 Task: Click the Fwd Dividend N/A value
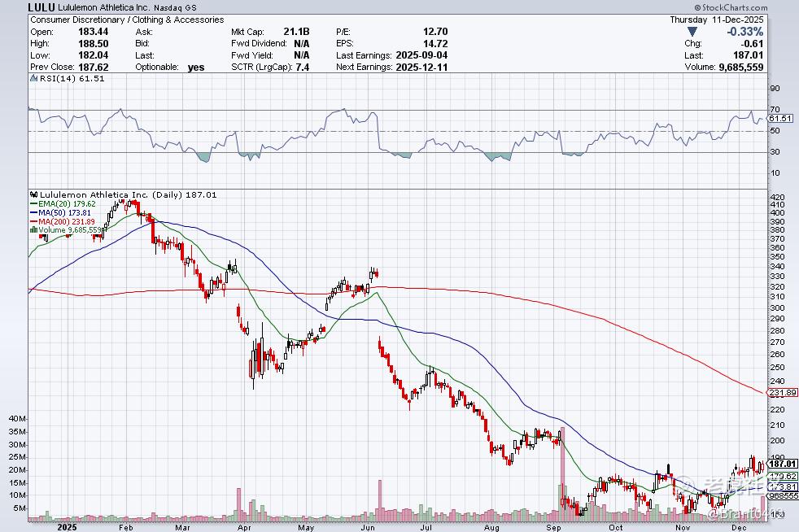[x=302, y=43]
